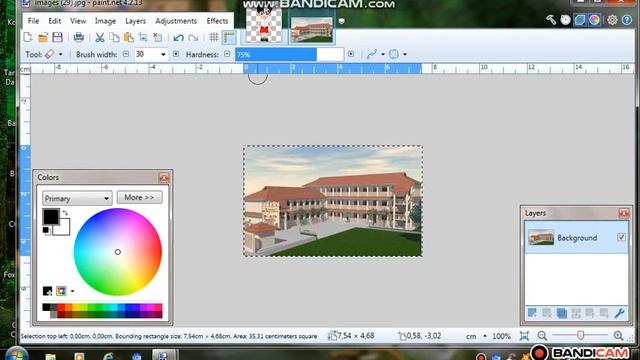Screen dimensions: 640x360
Task: Add new layer icon in Layers panel
Action: click(x=532, y=313)
